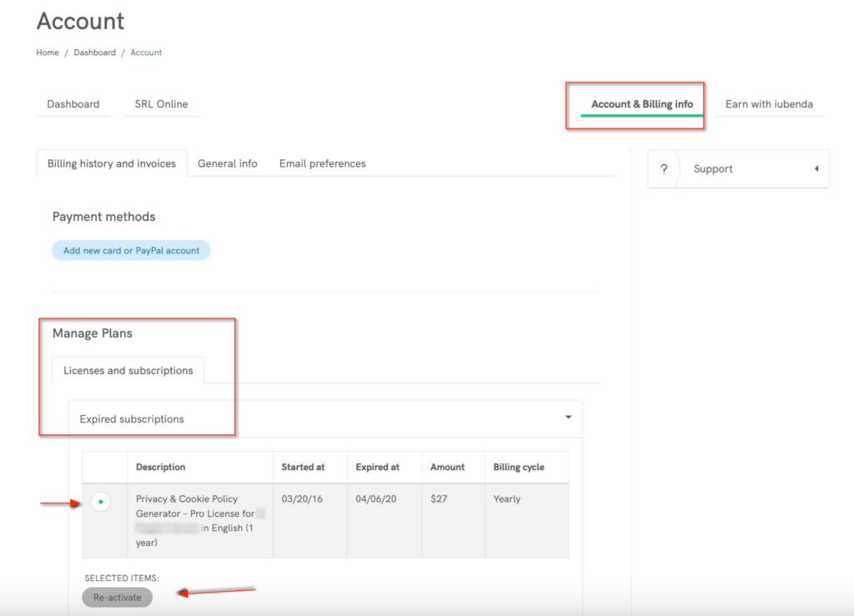This screenshot has width=854, height=616.
Task: Select Billing history and invoices tab
Action: click(112, 163)
